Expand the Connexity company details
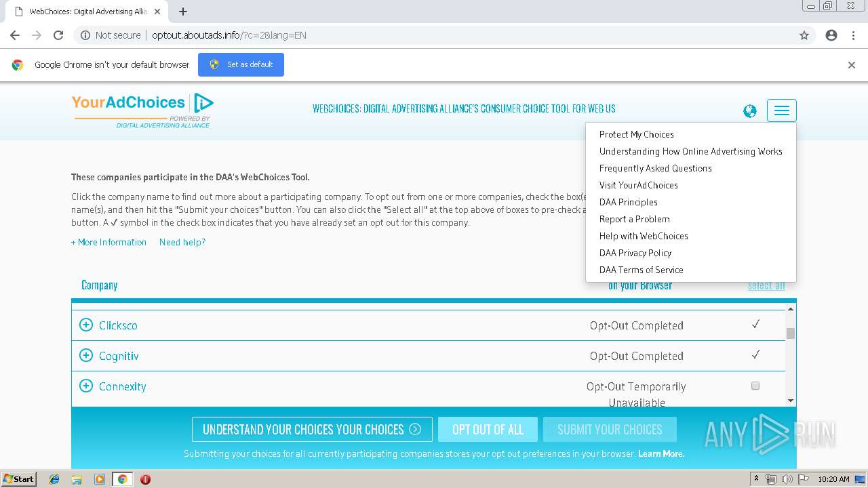This screenshot has height=488, width=868. 86,386
